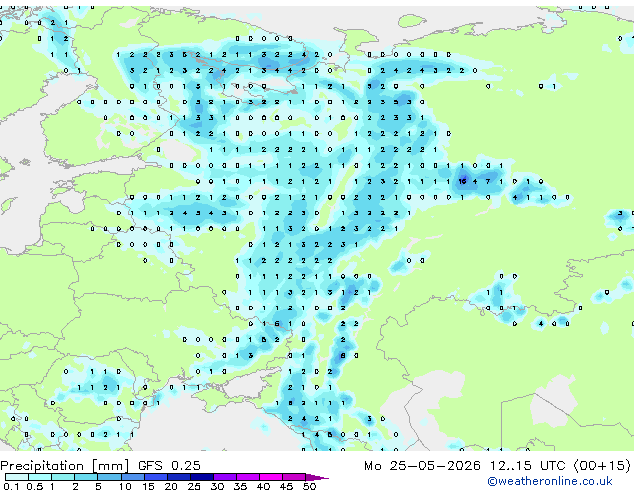Click the legend label "25"

[194, 486]
